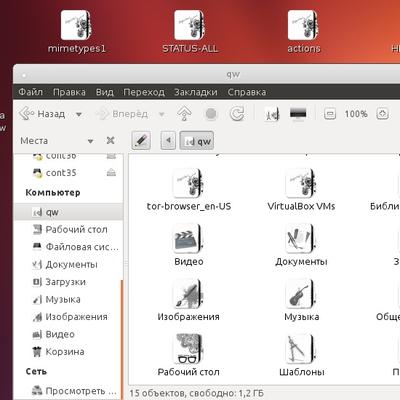Screen dimensions: 400x400
Task: Zoom out with the minus button
Action: [x=330, y=114]
